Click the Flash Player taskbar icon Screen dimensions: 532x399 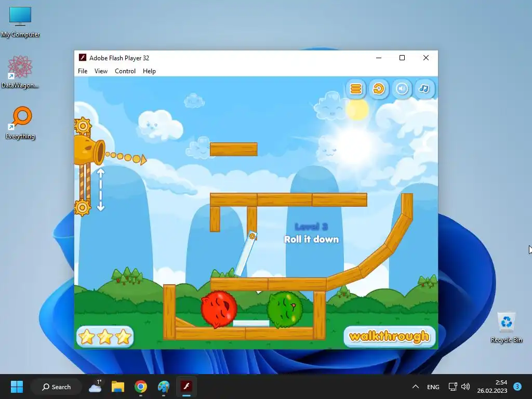187,387
